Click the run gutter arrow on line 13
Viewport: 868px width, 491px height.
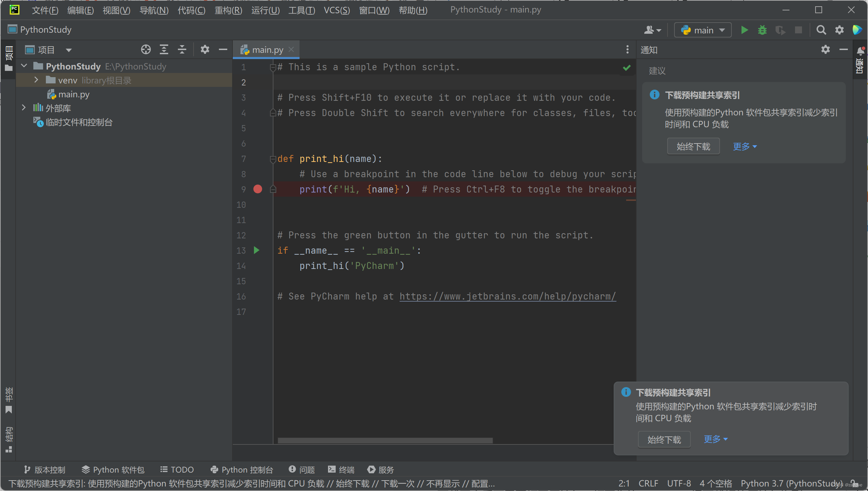pyautogui.click(x=256, y=250)
